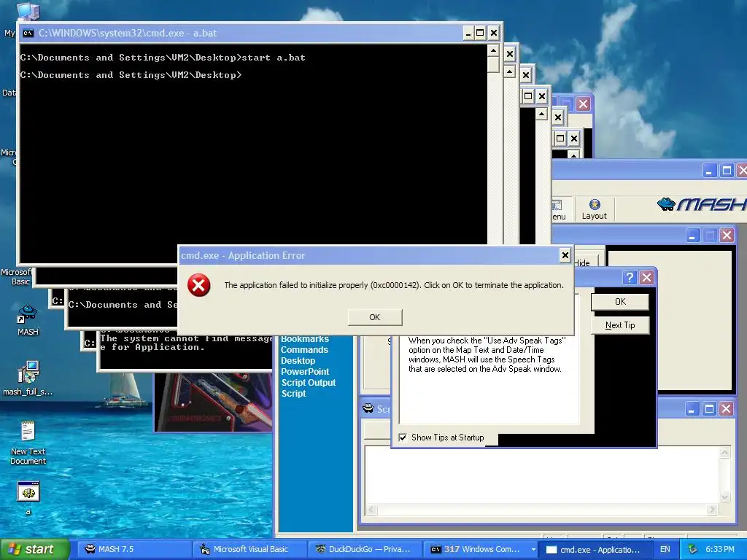Viewport: 747px width, 560px height.
Task: Open the Layout tool in MASH toolbar
Action: click(x=594, y=209)
